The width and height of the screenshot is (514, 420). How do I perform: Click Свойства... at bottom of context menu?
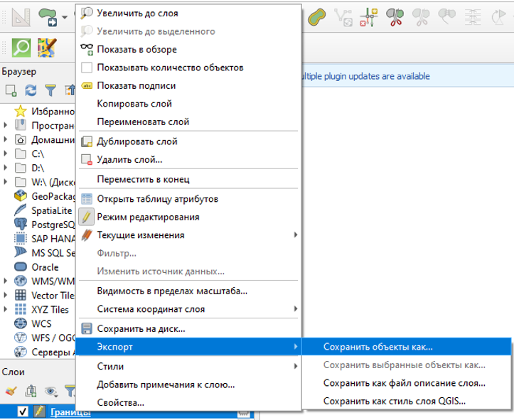120,403
